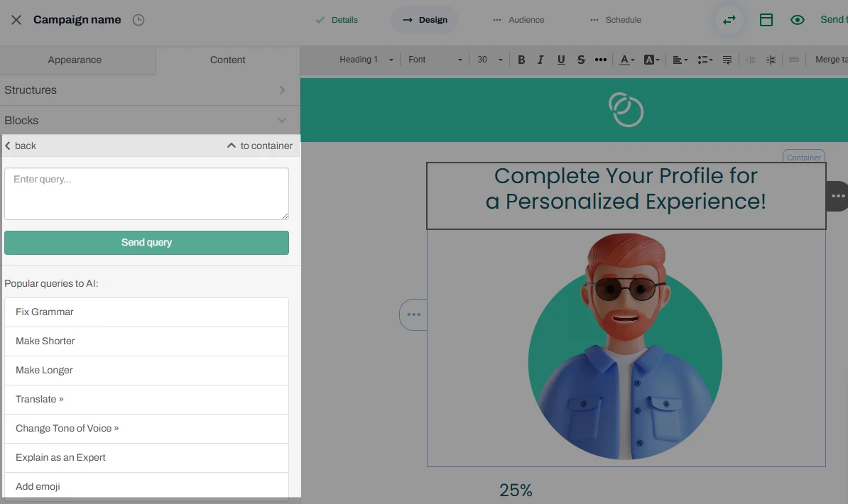Screen dimensions: 848x504
Task: Open the Schedule step
Action: pos(616,20)
